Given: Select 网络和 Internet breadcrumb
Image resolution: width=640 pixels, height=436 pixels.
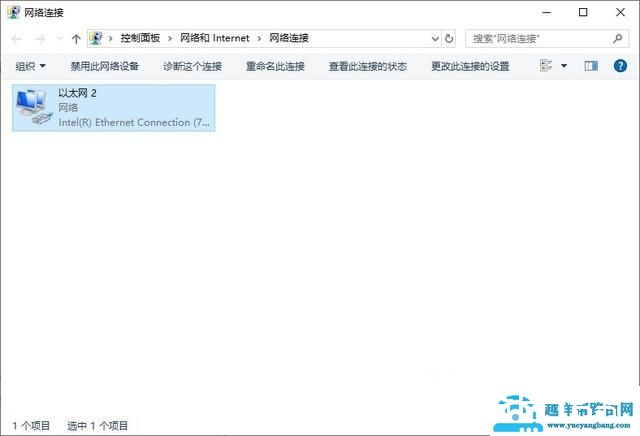Looking at the screenshot, I should coord(215,38).
